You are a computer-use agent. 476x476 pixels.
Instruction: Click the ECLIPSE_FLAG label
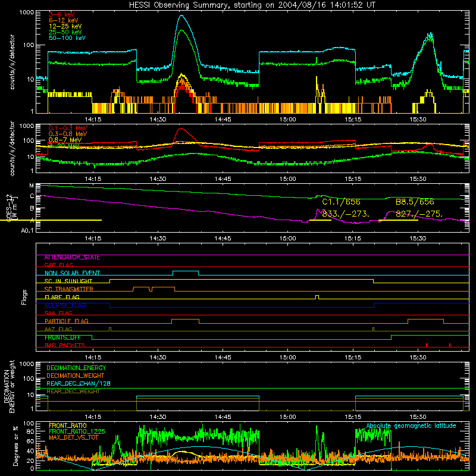(x=65, y=305)
